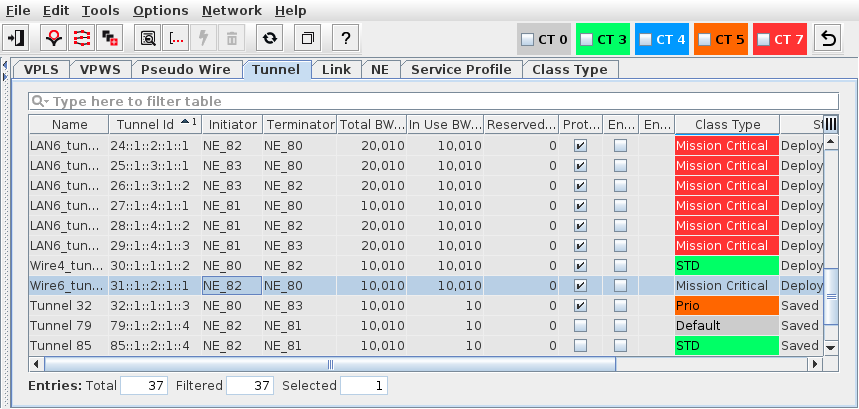The image size is (859, 409).
Task: Click the undo arrow icon beside CT 7
Action: point(827,40)
